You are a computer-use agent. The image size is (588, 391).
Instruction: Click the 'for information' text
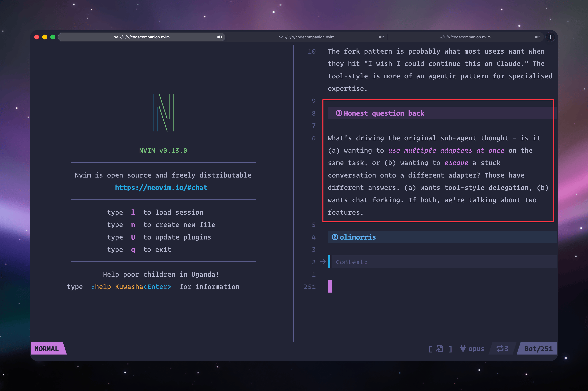(x=209, y=287)
